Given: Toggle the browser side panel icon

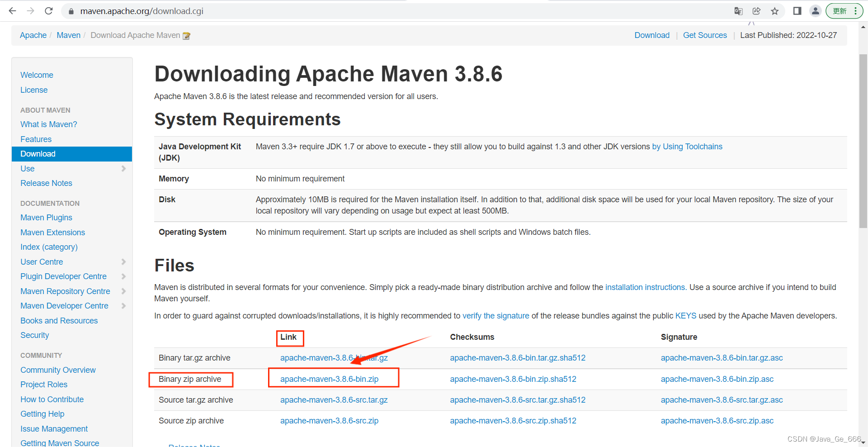Looking at the screenshot, I should point(797,11).
